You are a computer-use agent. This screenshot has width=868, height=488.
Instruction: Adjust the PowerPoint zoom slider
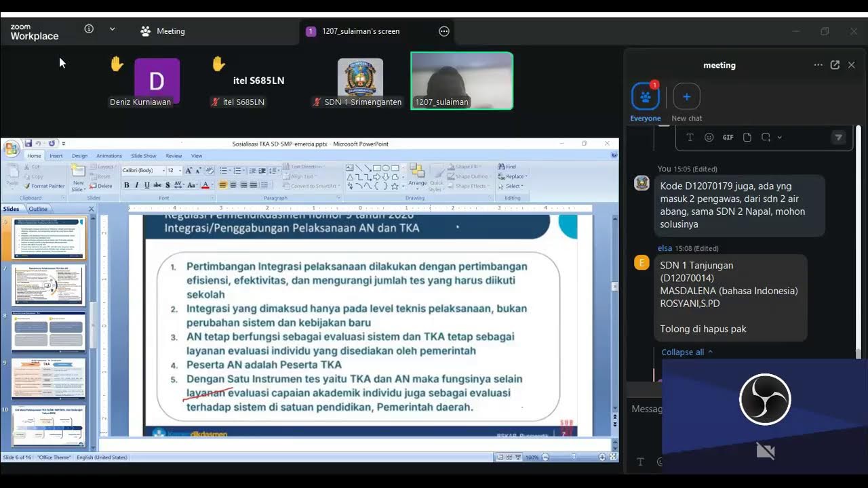pyautogui.click(x=574, y=457)
